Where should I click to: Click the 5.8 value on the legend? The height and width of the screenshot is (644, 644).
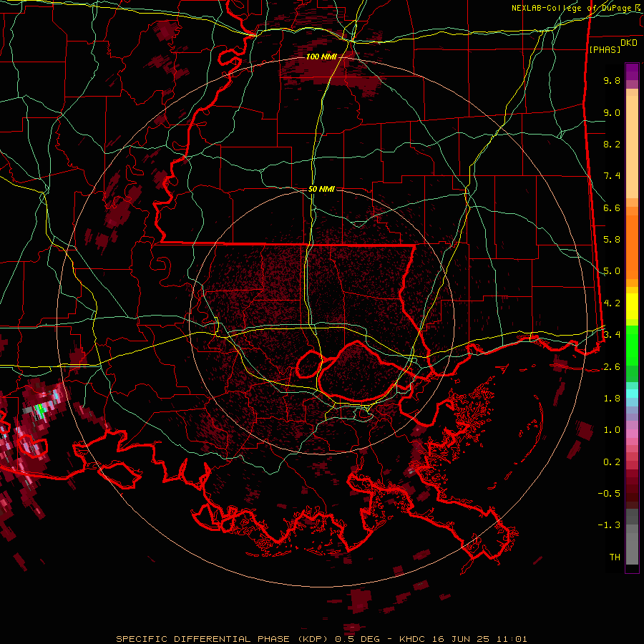tap(612, 240)
